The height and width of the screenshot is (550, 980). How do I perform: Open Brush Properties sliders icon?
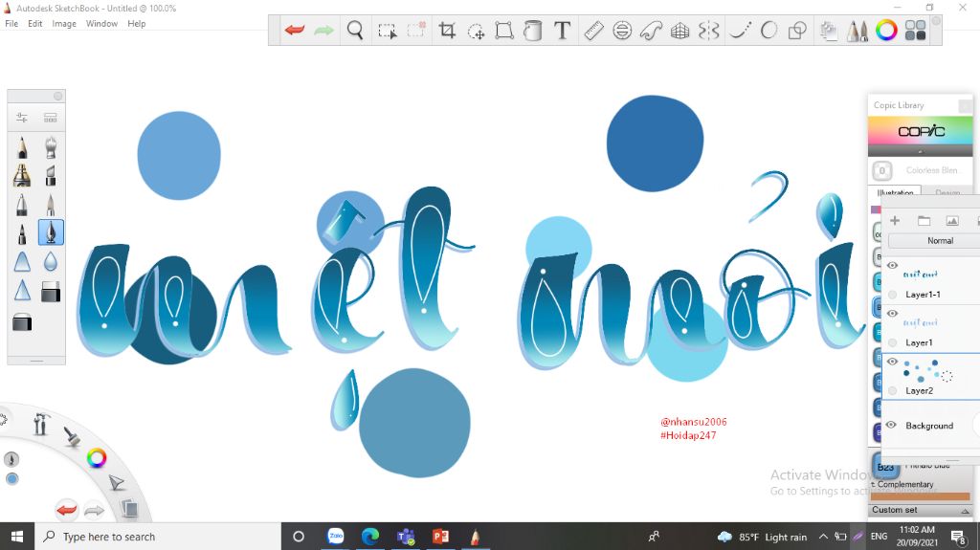22,118
